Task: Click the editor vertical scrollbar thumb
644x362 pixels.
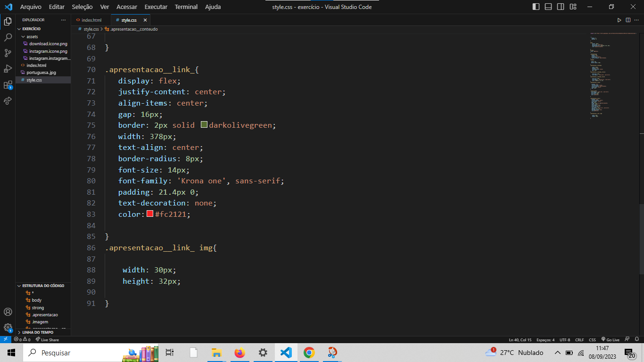Action: click(x=641, y=239)
